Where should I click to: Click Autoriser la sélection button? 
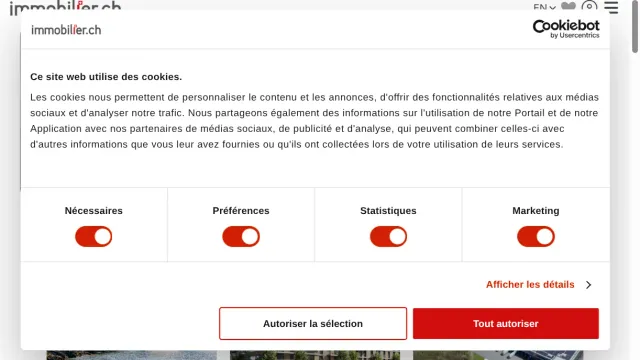coord(313,323)
